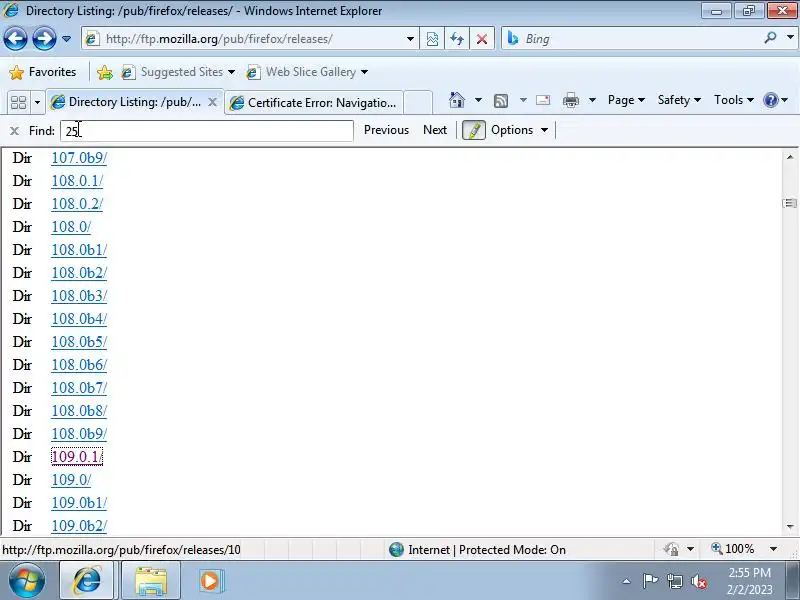Click Internet Explorer taskbar icon
This screenshot has height=600, width=800.
87,580
